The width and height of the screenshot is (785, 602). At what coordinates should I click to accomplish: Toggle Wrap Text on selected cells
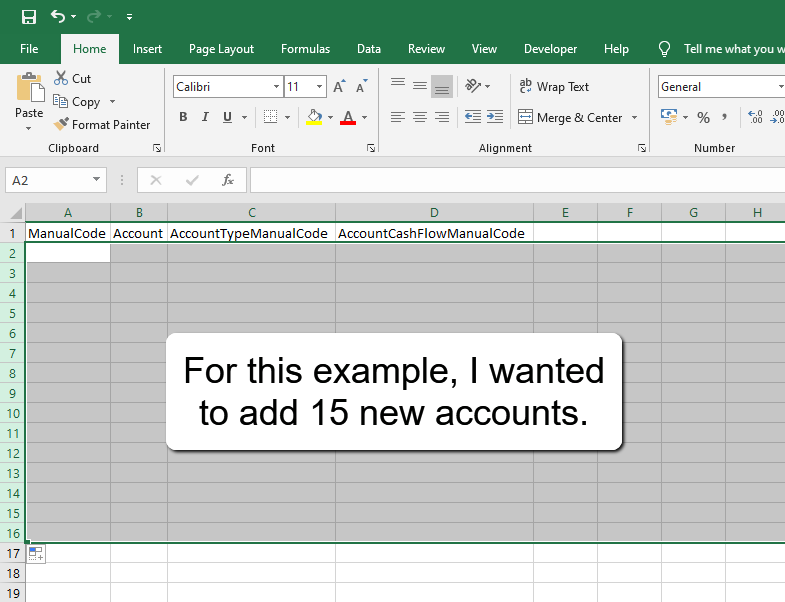[x=554, y=87]
